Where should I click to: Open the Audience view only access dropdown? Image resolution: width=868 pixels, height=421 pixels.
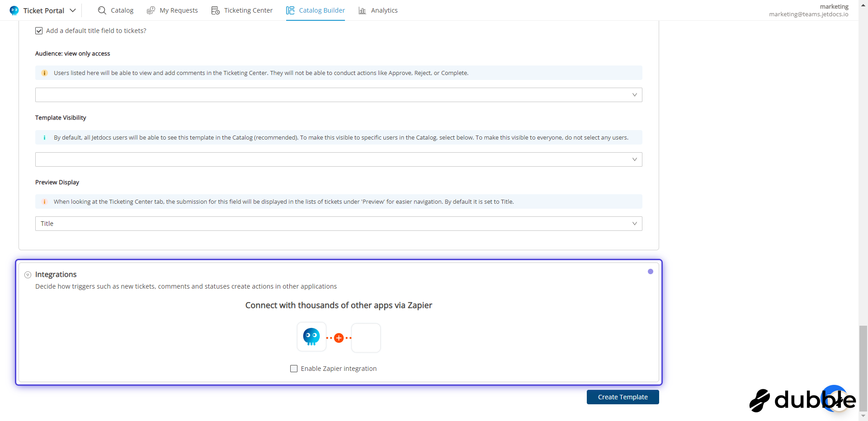pyautogui.click(x=338, y=95)
